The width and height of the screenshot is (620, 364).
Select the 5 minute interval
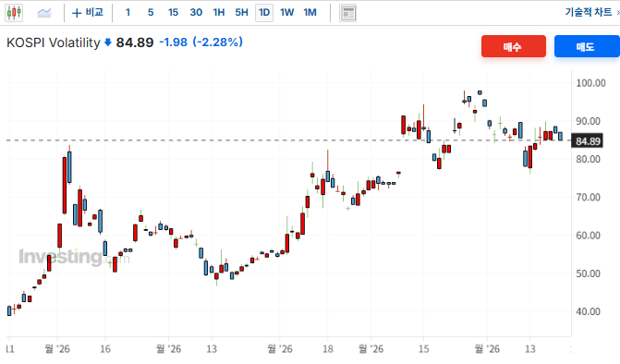151,13
